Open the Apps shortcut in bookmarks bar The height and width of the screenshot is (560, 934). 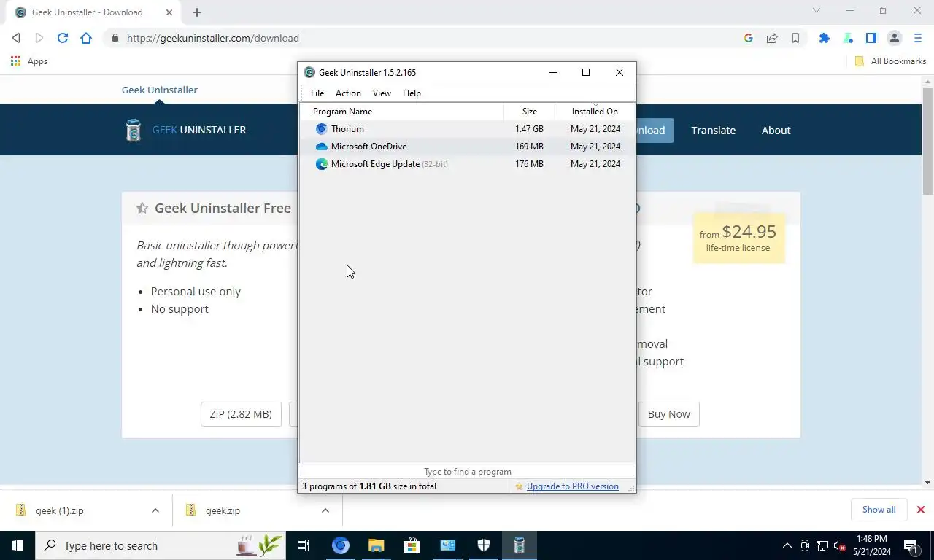click(x=29, y=61)
